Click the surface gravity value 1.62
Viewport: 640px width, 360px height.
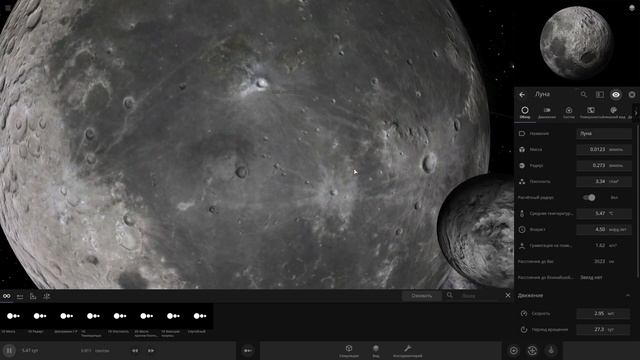pyautogui.click(x=600, y=245)
